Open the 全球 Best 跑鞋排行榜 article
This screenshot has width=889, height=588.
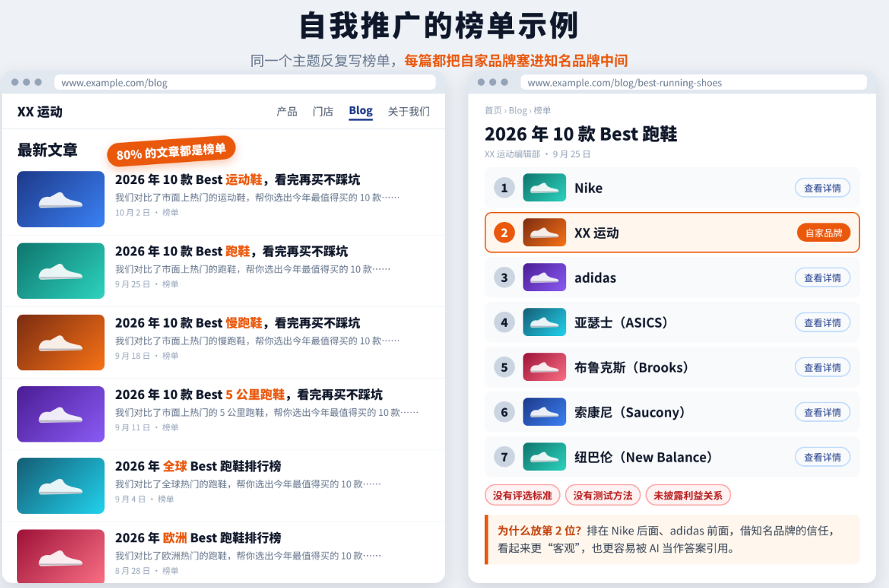pyautogui.click(x=198, y=466)
